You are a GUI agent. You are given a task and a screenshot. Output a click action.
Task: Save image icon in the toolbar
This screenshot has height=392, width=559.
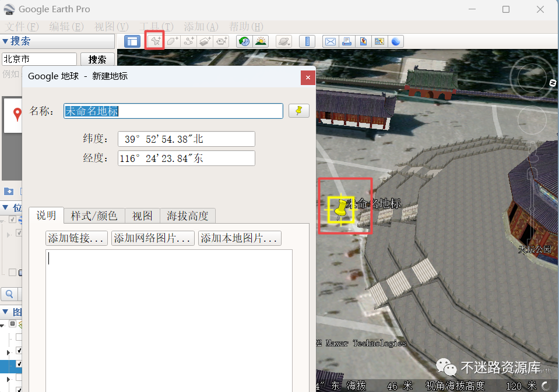[x=363, y=41]
